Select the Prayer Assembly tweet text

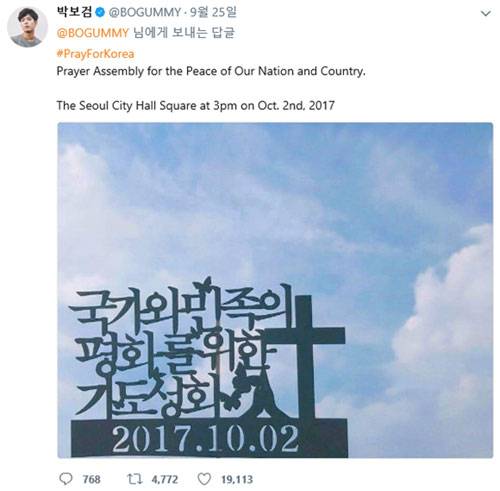pos(211,71)
